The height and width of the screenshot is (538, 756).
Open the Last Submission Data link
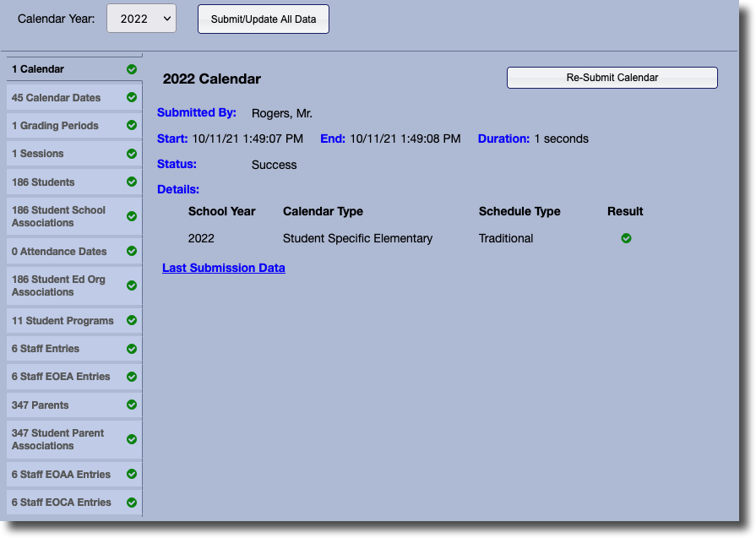tap(224, 268)
